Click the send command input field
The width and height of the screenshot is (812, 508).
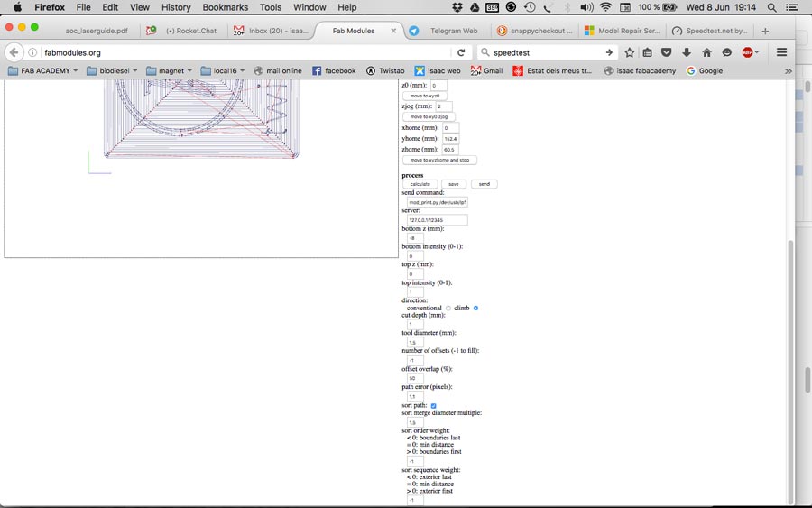[x=438, y=202]
